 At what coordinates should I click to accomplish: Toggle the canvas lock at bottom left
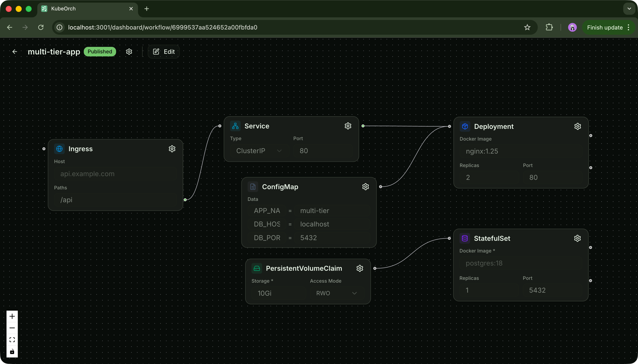(12, 351)
